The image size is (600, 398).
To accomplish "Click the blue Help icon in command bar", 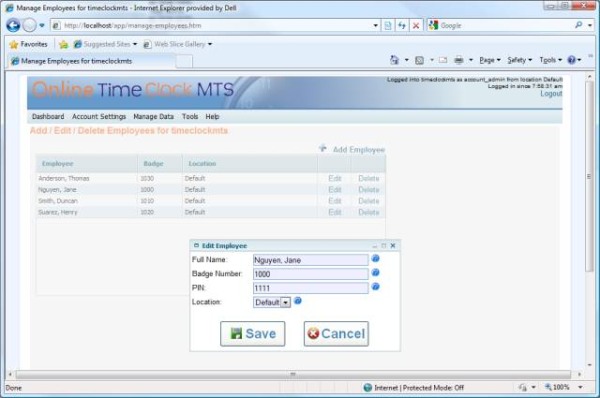I will 572,60.
